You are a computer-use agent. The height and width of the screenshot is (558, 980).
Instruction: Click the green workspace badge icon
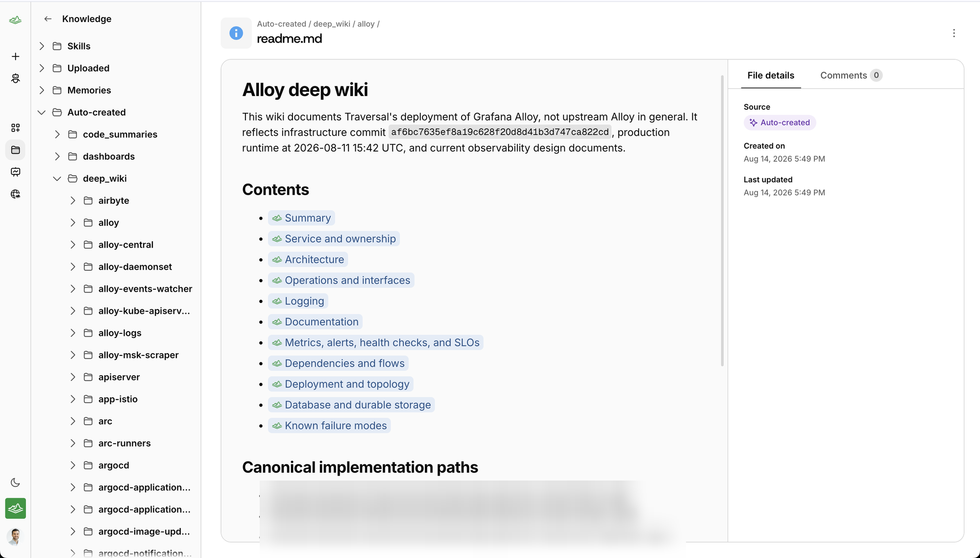point(15,508)
